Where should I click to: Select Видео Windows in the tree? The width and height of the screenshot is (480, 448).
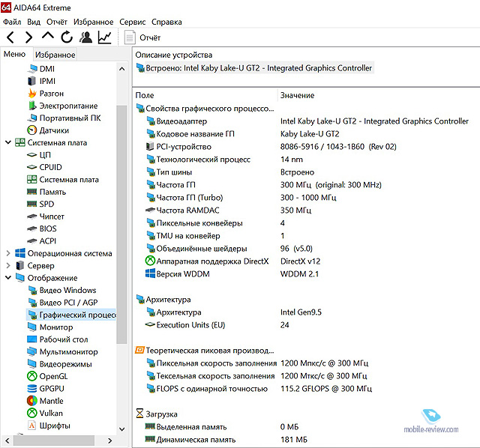point(61,290)
